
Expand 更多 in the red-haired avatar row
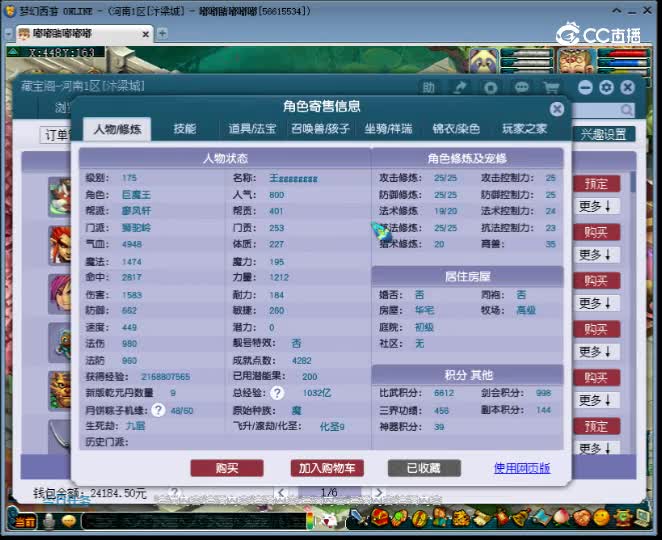pyautogui.click(x=597, y=255)
